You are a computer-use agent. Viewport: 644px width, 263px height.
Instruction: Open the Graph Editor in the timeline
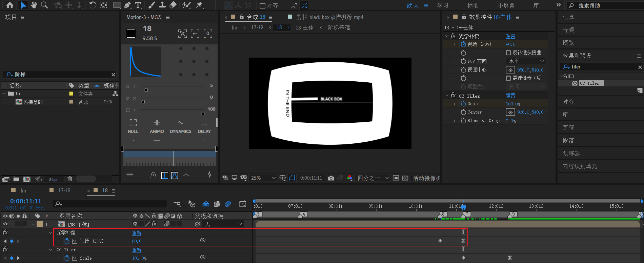point(243,204)
